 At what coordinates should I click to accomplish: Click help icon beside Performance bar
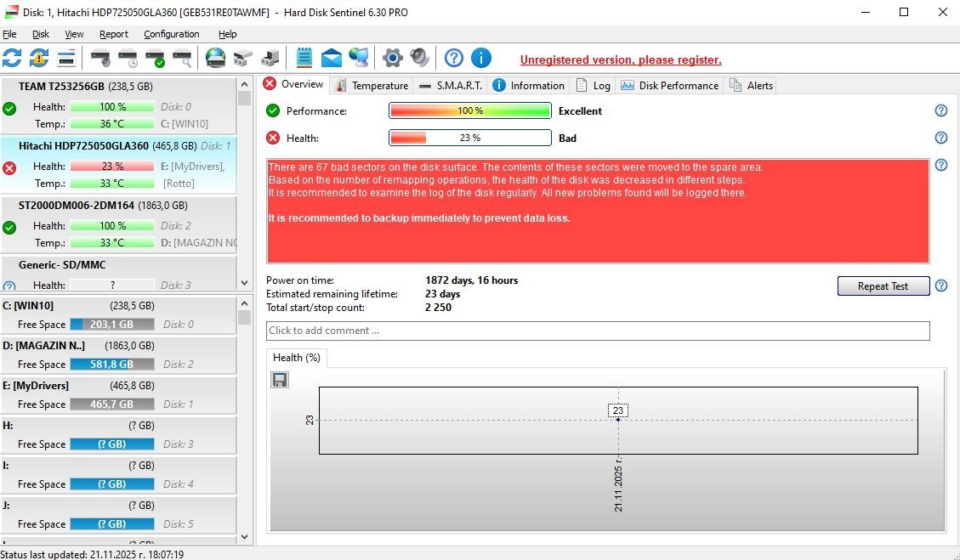pyautogui.click(x=940, y=110)
